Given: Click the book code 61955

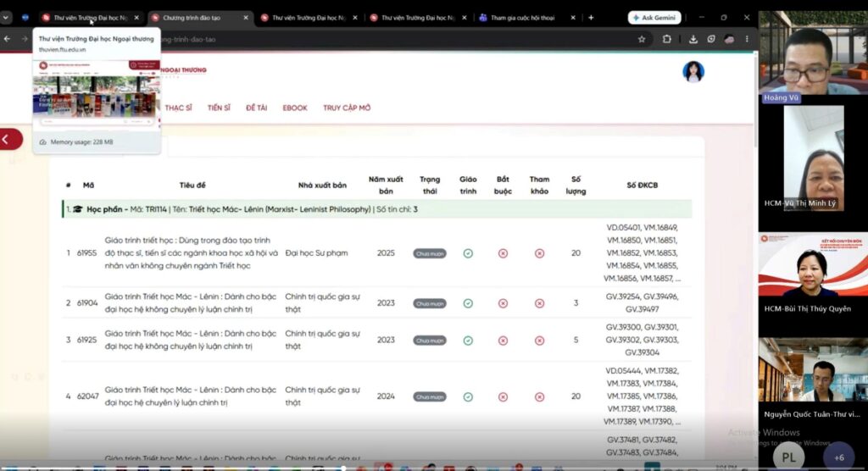Looking at the screenshot, I should click(x=87, y=253).
